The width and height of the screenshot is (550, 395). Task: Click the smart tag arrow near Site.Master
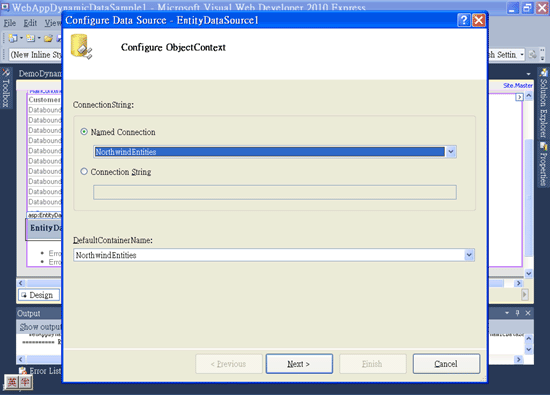(x=519, y=97)
